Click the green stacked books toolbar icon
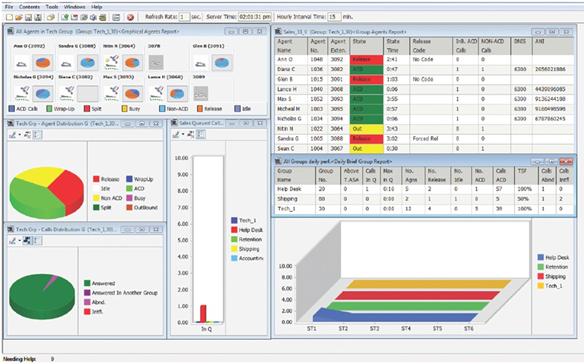This screenshot has height=364, width=584. click(103, 17)
